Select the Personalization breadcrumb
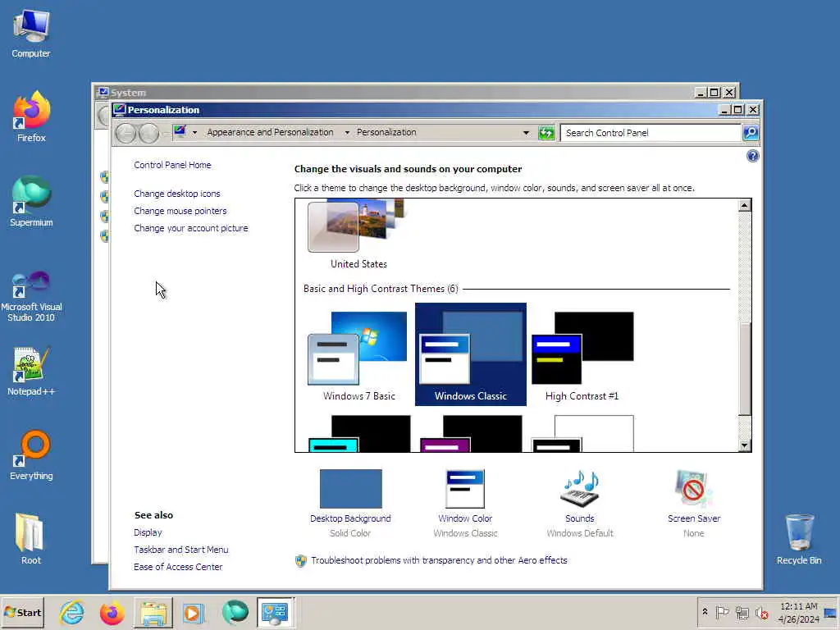 point(386,132)
